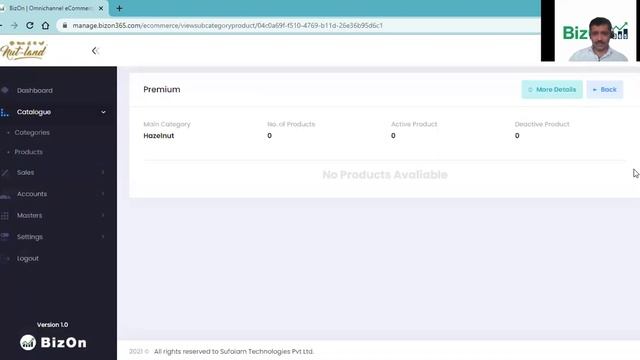Click the Version 1.0 label
The image size is (640, 360).
[53, 325]
